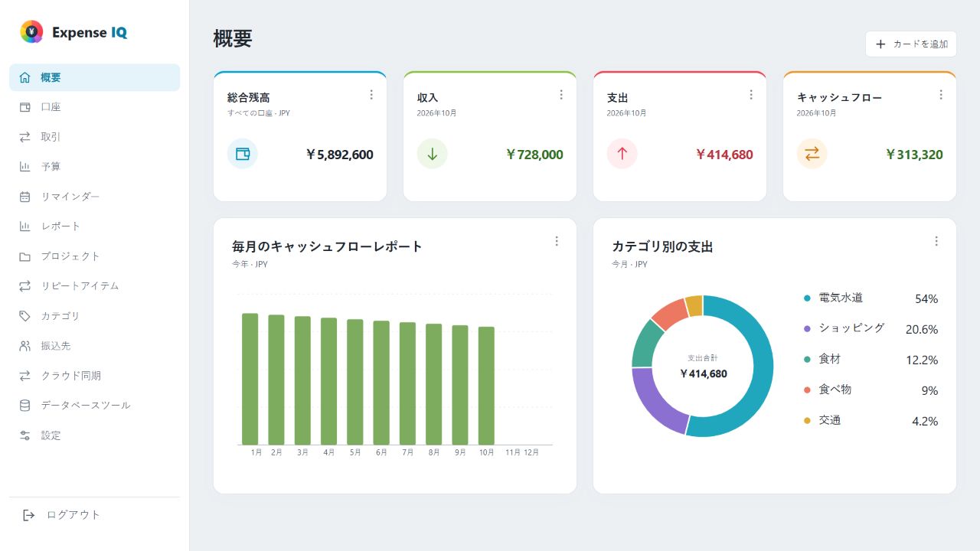980x551 pixels.
Task: Click ログアウト text to sign out
Action: tap(73, 515)
